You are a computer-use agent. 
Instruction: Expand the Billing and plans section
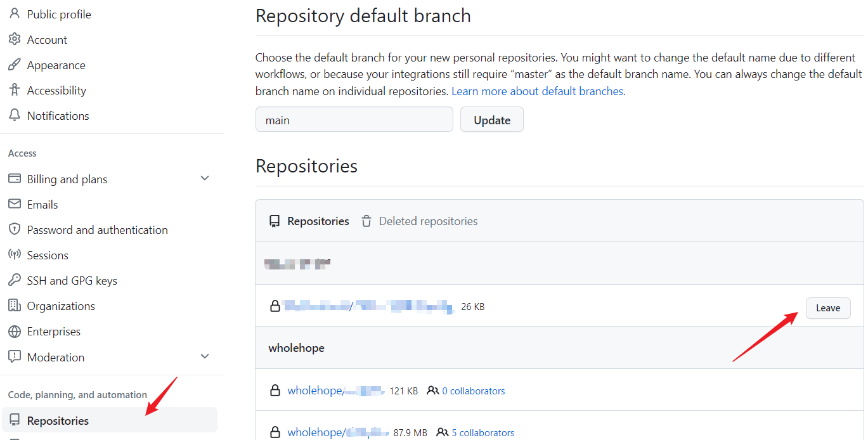(205, 179)
